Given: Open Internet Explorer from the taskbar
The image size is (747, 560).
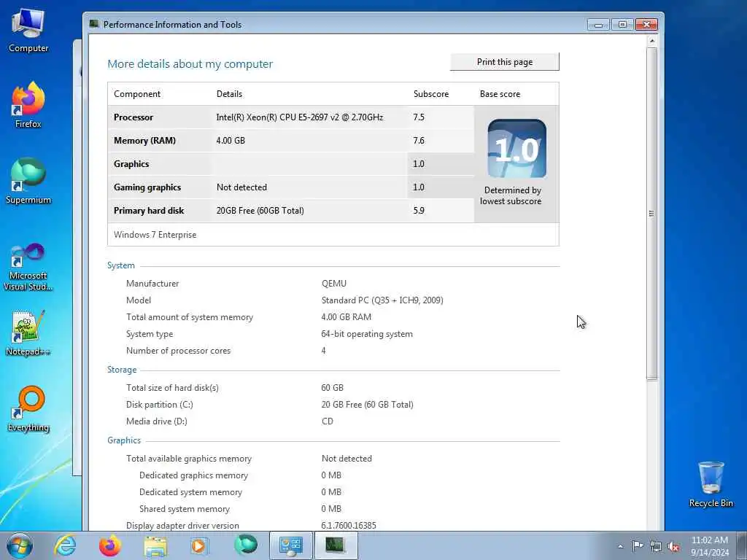Looking at the screenshot, I should [x=65, y=545].
